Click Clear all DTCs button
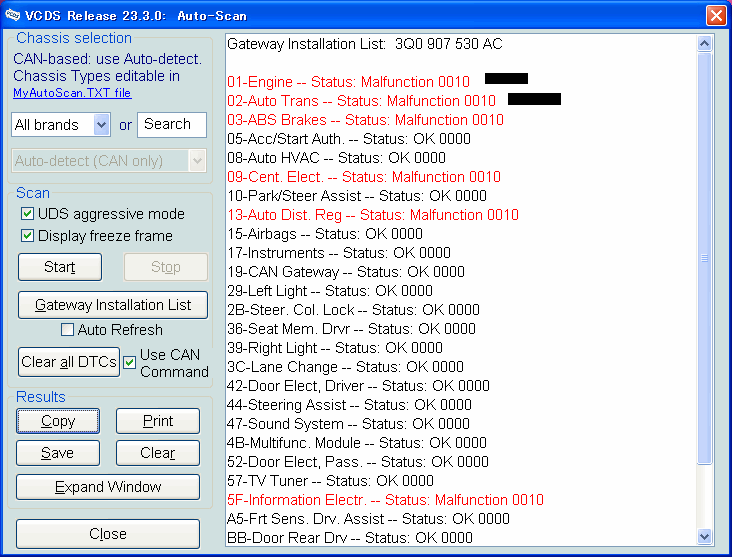The image size is (732, 557). [x=69, y=362]
